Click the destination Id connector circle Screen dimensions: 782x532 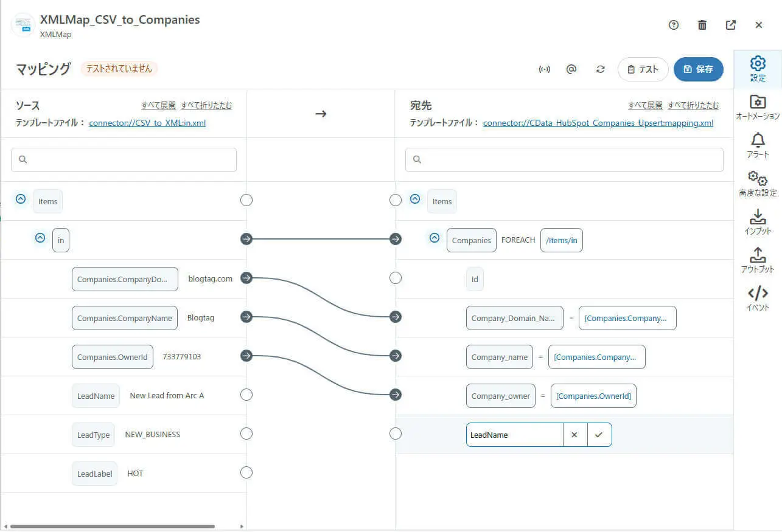click(396, 278)
